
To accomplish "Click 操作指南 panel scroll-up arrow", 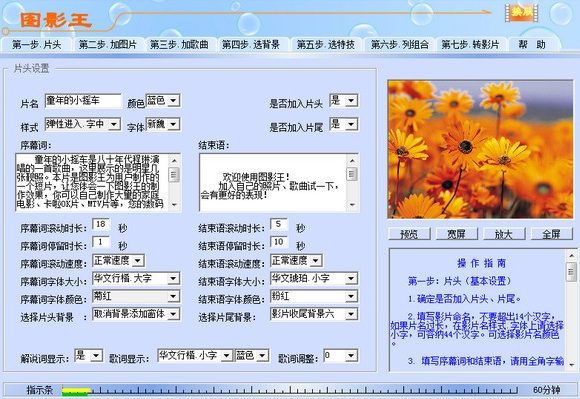I will 571,256.
